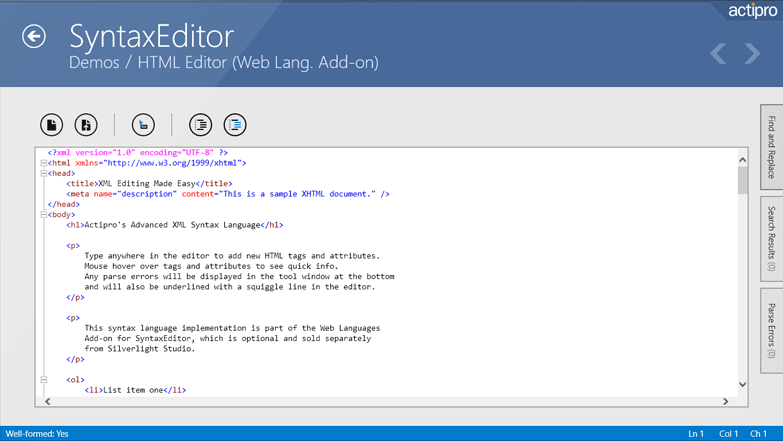The width and height of the screenshot is (783, 441).
Task: Collapse the ol element outlining node
Action: [43, 380]
